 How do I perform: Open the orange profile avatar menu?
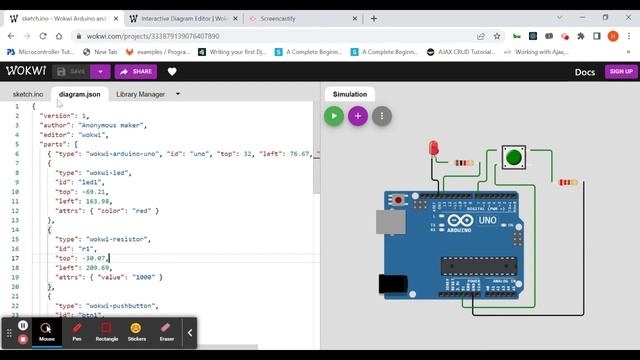coord(613,36)
